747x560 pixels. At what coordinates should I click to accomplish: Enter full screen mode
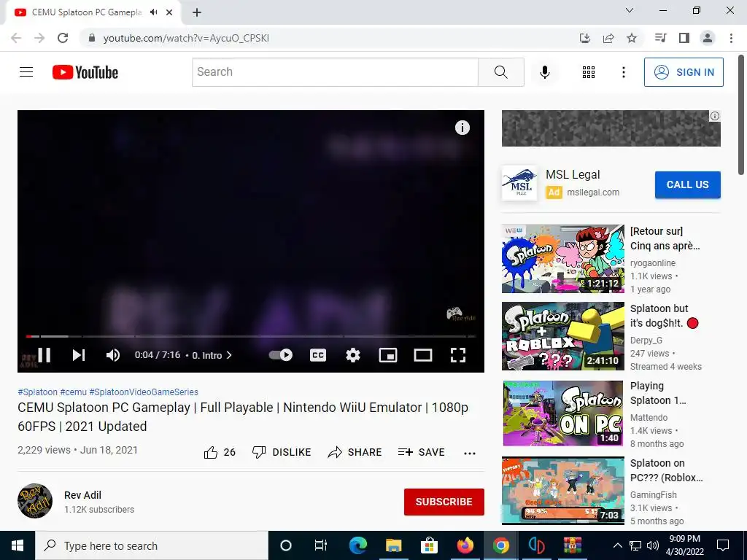click(x=458, y=355)
